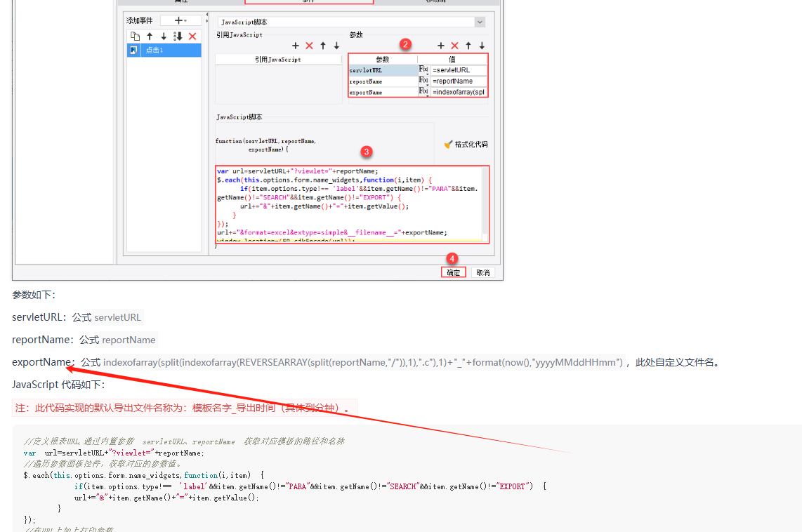Open the formula type selector for the exportName row

pos(423,92)
